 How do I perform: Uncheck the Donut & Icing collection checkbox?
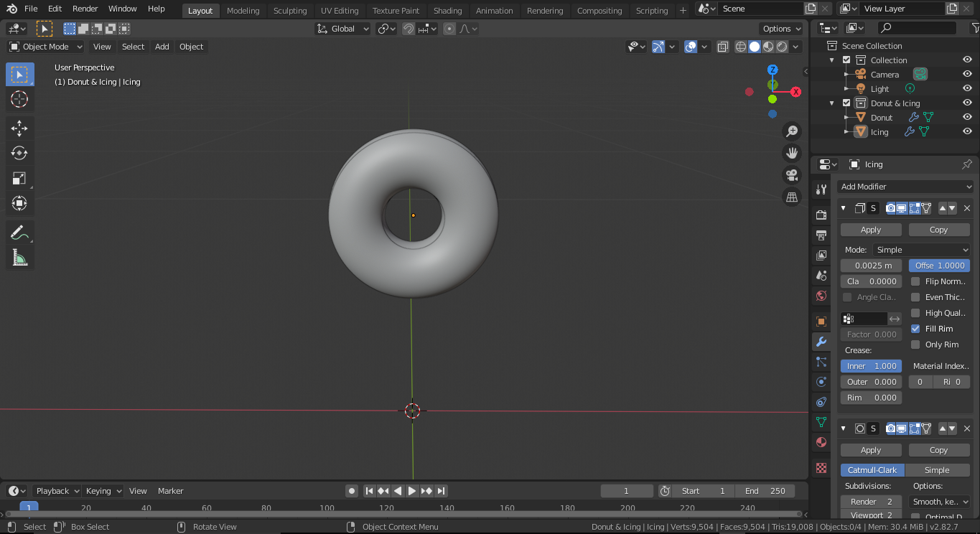point(846,103)
